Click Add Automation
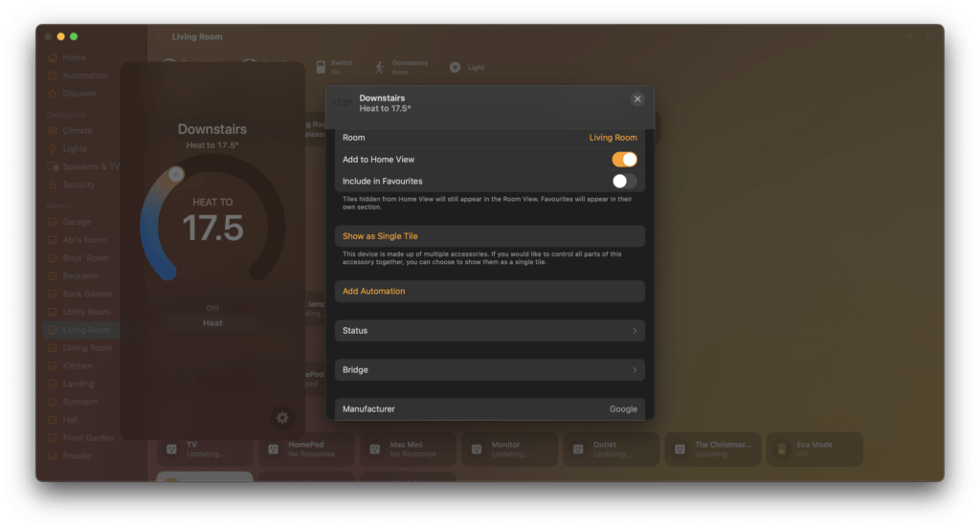The width and height of the screenshot is (980, 529). click(489, 291)
